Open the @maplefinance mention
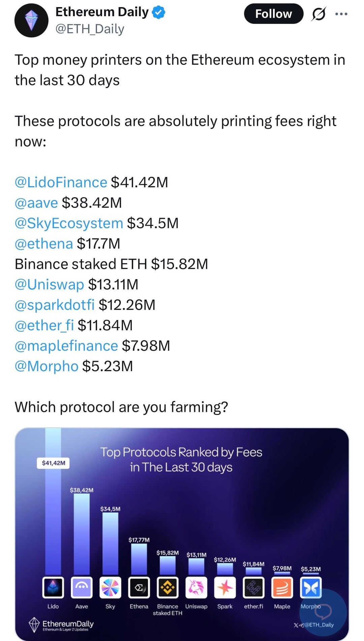 pyautogui.click(x=66, y=346)
